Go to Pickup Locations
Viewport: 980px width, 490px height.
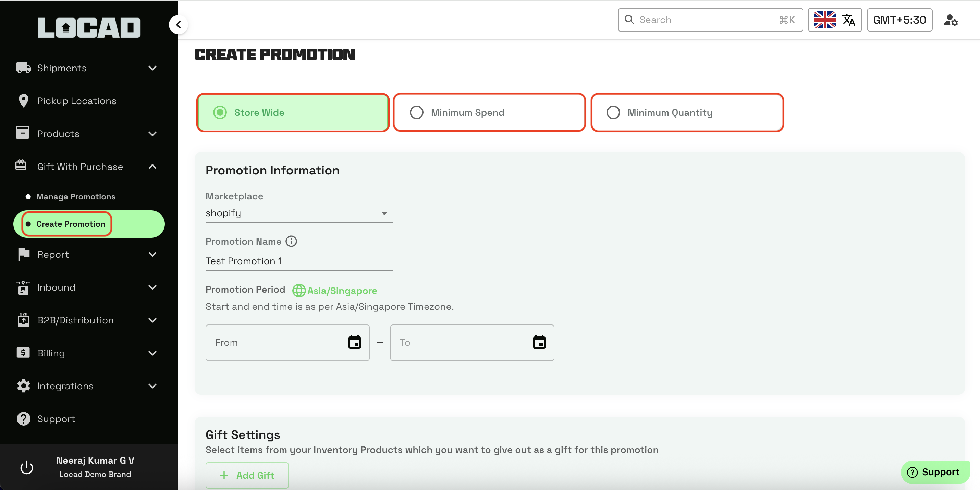[76, 101]
